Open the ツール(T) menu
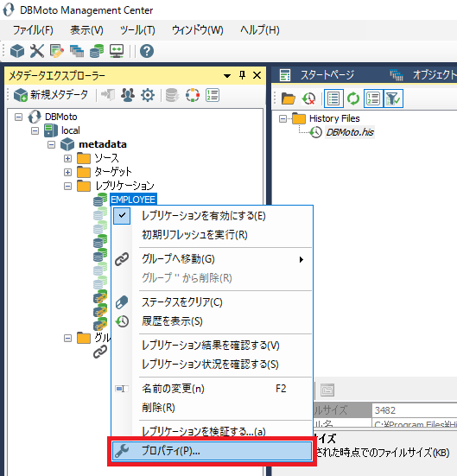 click(137, 30)
